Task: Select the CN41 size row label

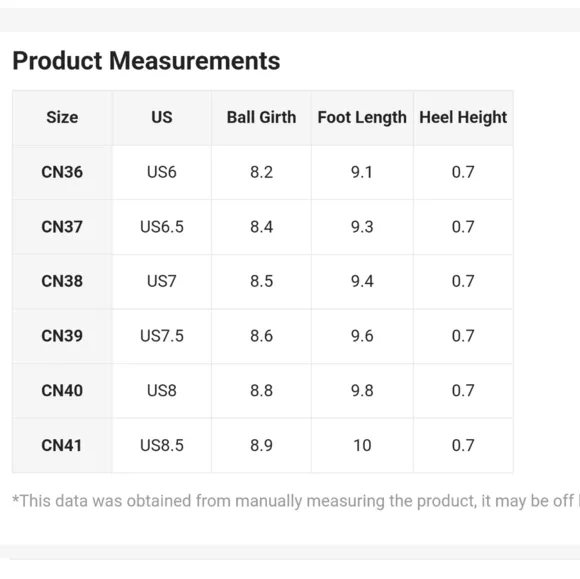Action: (x=61, y=445)
